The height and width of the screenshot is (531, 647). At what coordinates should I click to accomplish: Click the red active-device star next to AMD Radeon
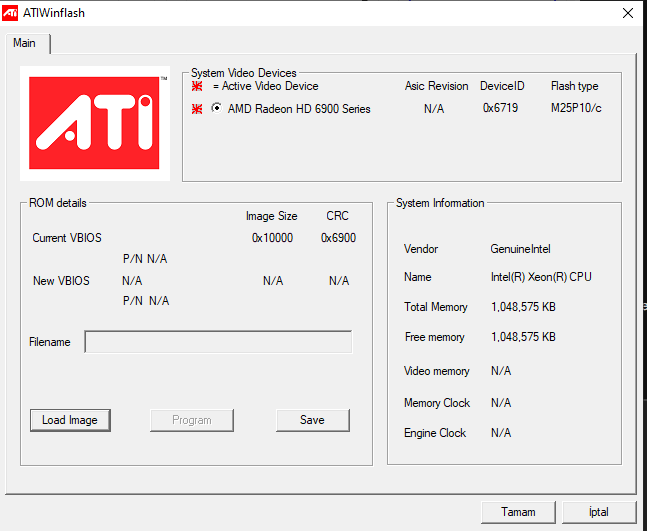[197, 109]
